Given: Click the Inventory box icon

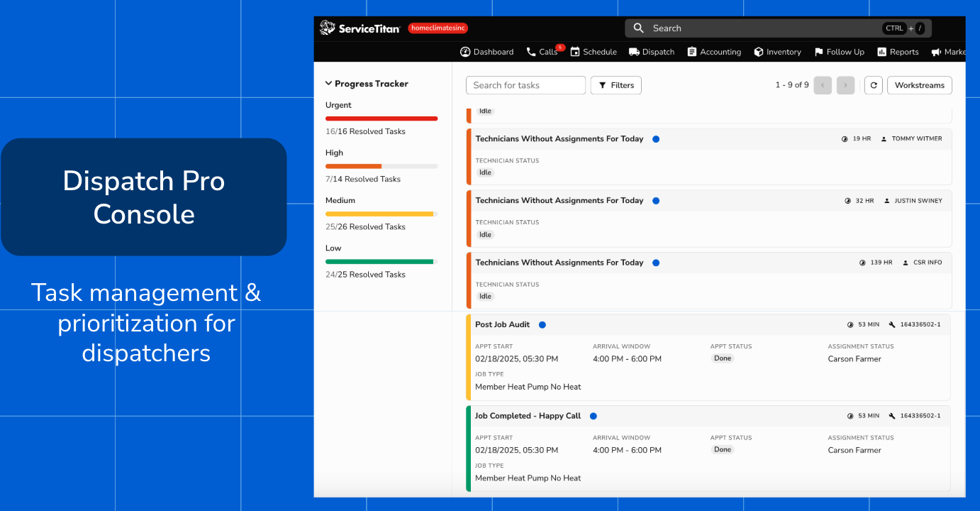Looking at the screenshot, I should point(757,52).
